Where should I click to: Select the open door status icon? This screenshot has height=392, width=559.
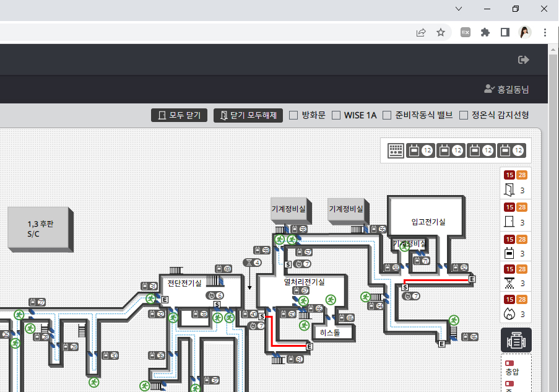[x=509, y=190]
